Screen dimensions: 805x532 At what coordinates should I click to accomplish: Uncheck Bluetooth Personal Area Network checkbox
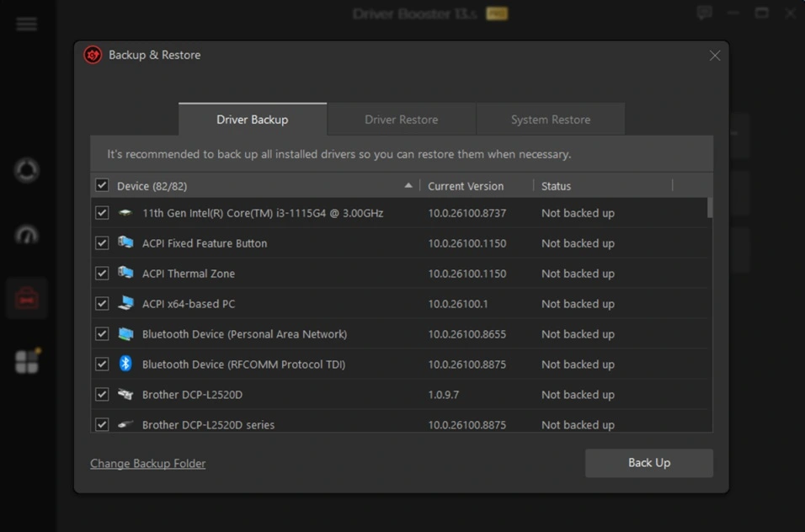(x=102, y=333)
